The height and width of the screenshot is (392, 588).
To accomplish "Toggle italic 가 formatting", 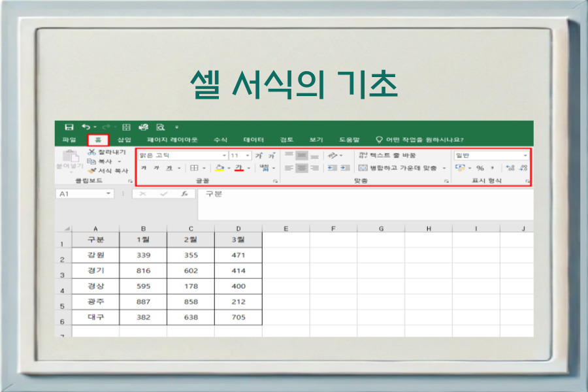I will (x=156, y=168).
